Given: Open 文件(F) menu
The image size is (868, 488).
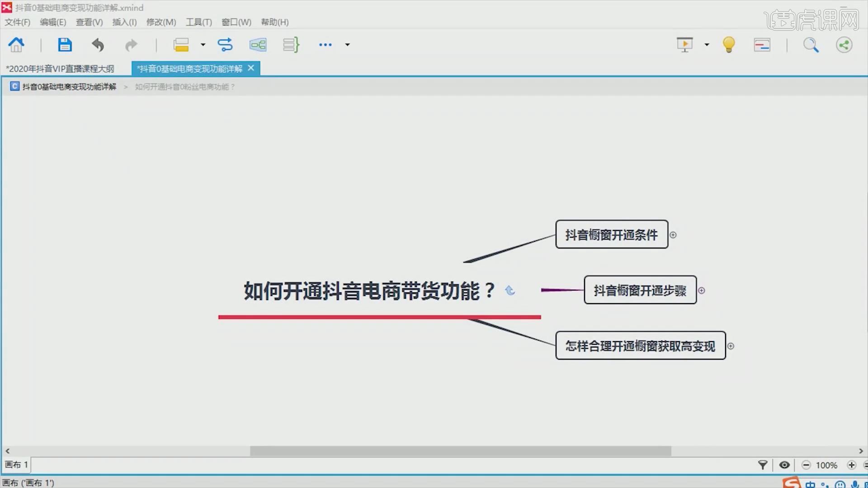Looking at the screenshot, I should [18, 22].
